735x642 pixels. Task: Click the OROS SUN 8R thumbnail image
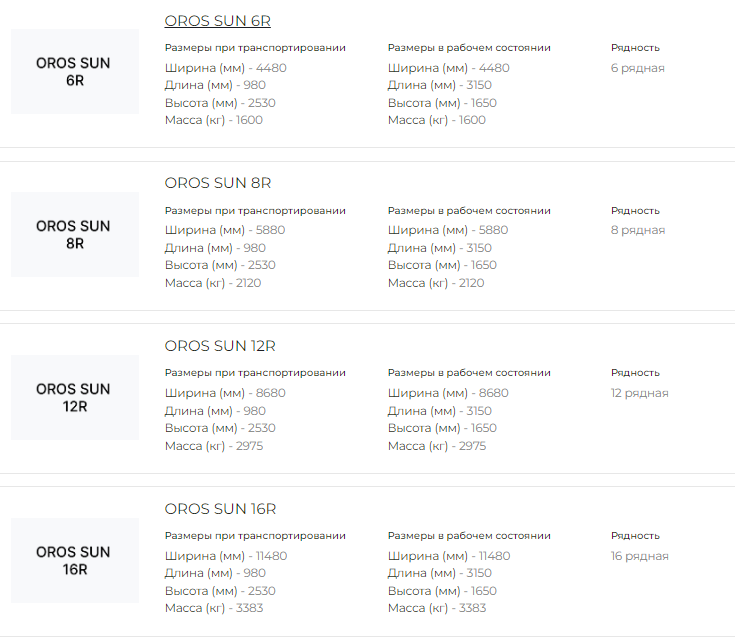pyautogui.click(x=74, y=234)
